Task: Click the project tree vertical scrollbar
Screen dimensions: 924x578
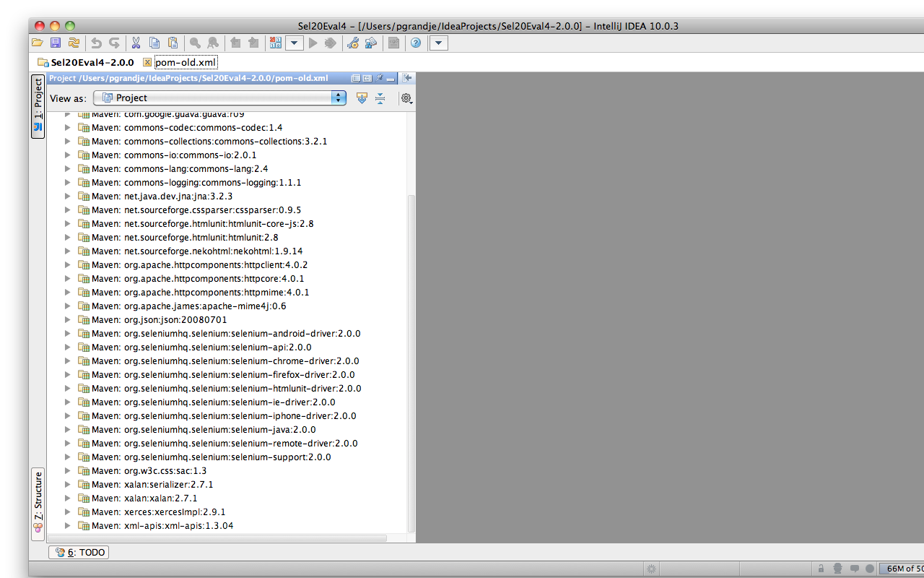Action: coord(411,363)
